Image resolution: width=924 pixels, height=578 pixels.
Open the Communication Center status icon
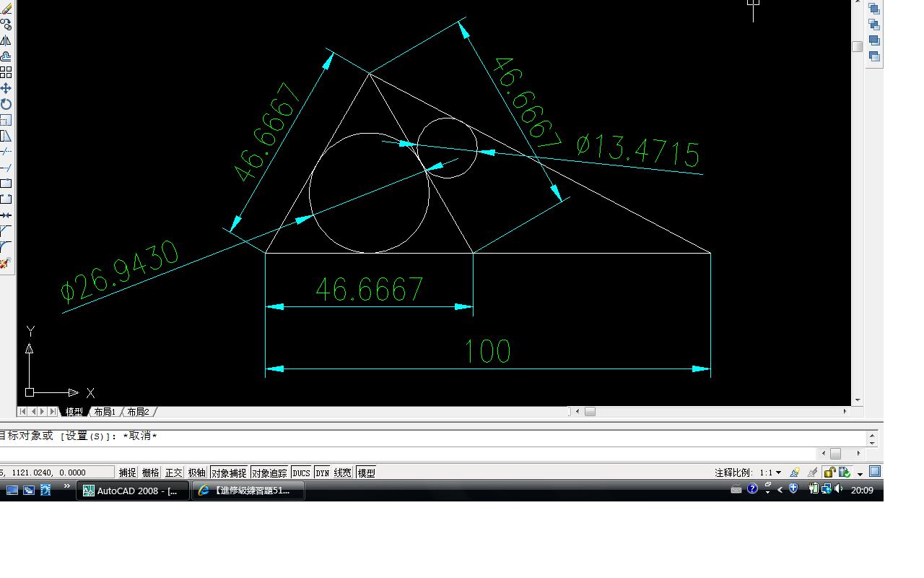tap(844, 473)
